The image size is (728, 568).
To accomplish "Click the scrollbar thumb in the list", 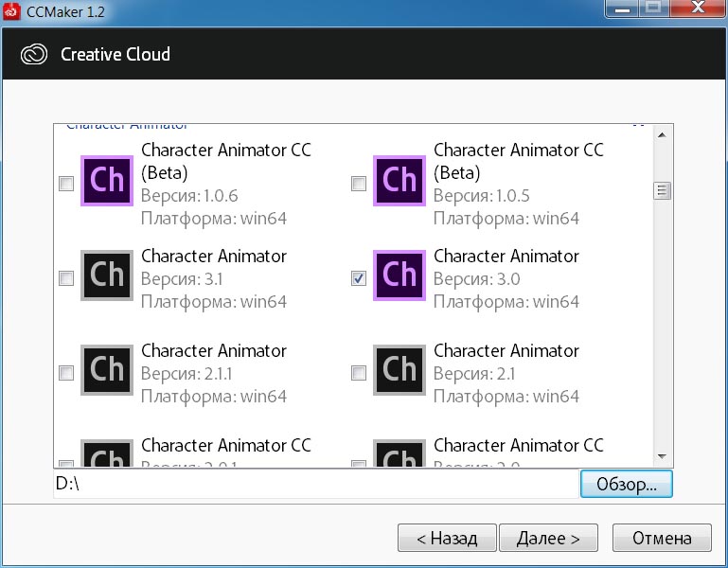I will coord(662,190).
